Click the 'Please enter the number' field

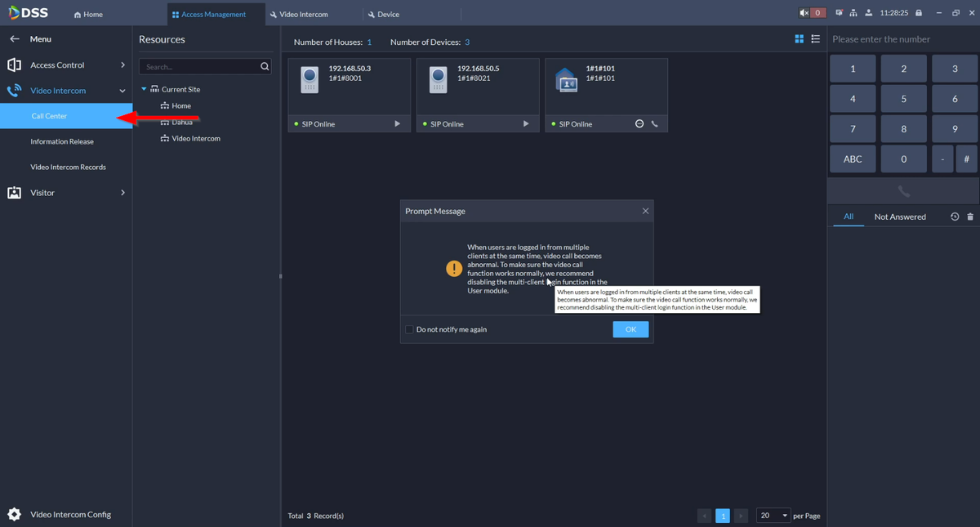[903, 39]
